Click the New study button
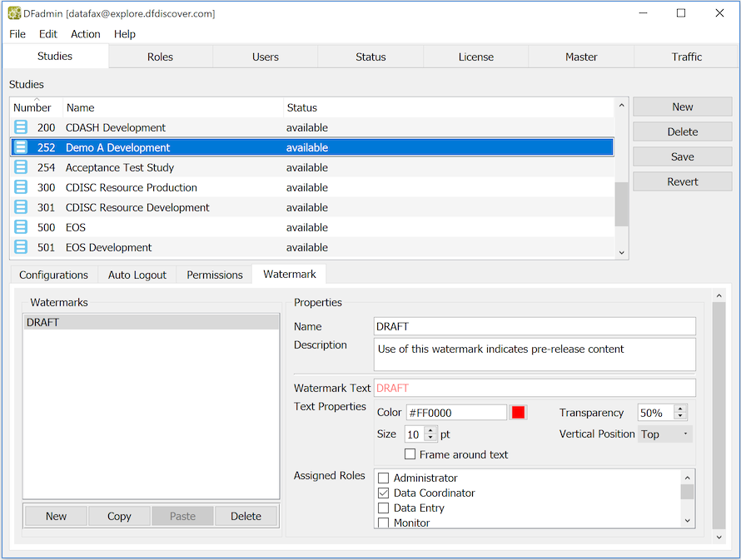The image size is (741, 560). point(683,107)
